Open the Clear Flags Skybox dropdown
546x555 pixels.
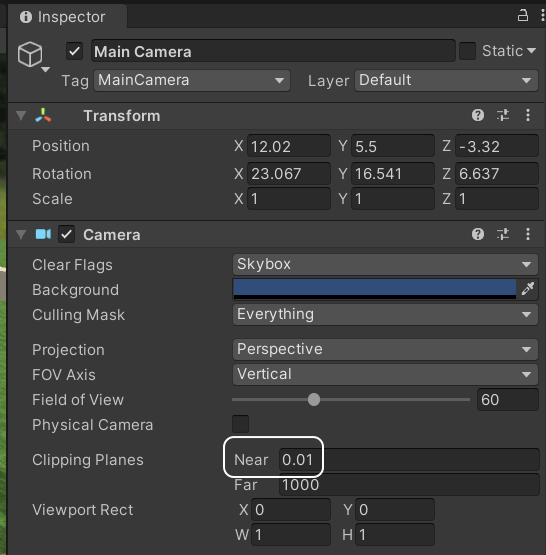pyautogui.click(x=385, y=264)
